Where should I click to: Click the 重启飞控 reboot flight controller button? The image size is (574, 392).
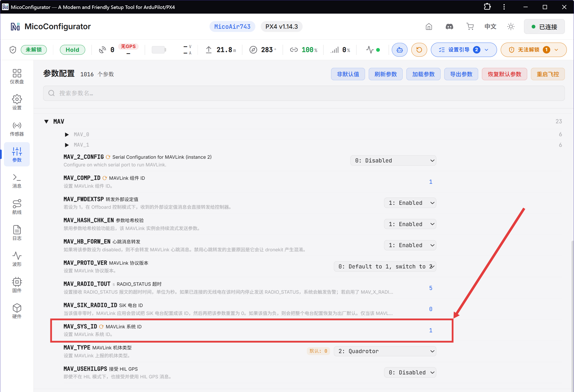(548, 74)
